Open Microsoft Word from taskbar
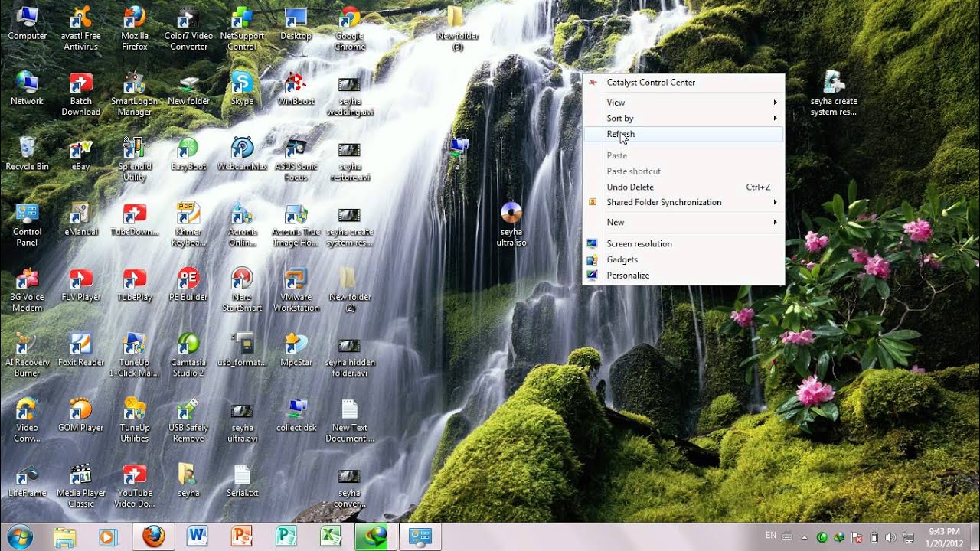 (198, 536)
